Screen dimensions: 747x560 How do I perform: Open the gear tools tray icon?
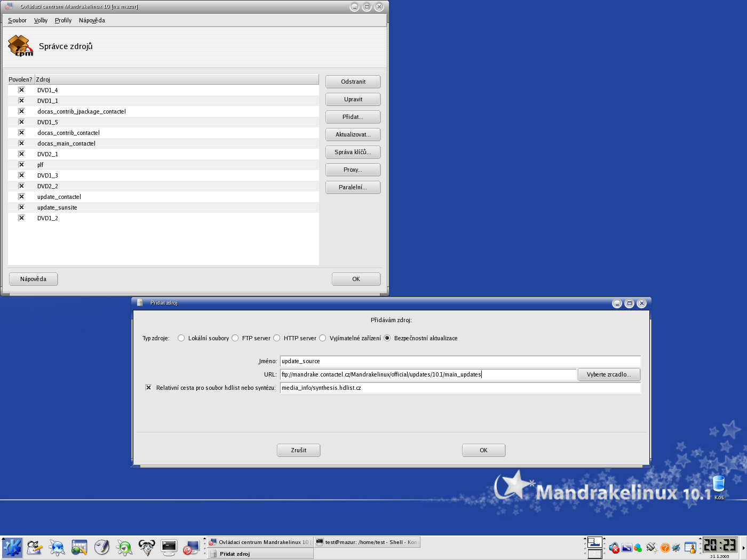click(x=676, y=548)
